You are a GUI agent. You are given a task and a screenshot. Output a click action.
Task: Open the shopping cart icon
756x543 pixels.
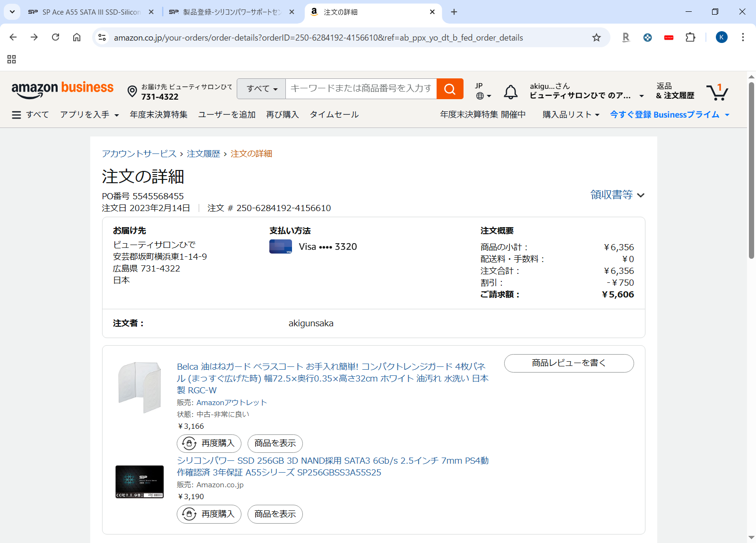click(717, 92)
